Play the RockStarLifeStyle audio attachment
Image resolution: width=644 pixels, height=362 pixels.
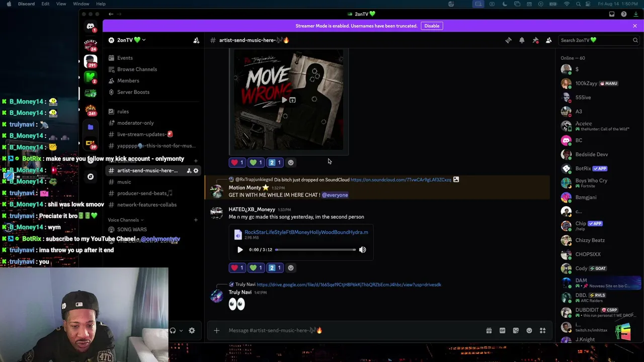coord(240,249)
